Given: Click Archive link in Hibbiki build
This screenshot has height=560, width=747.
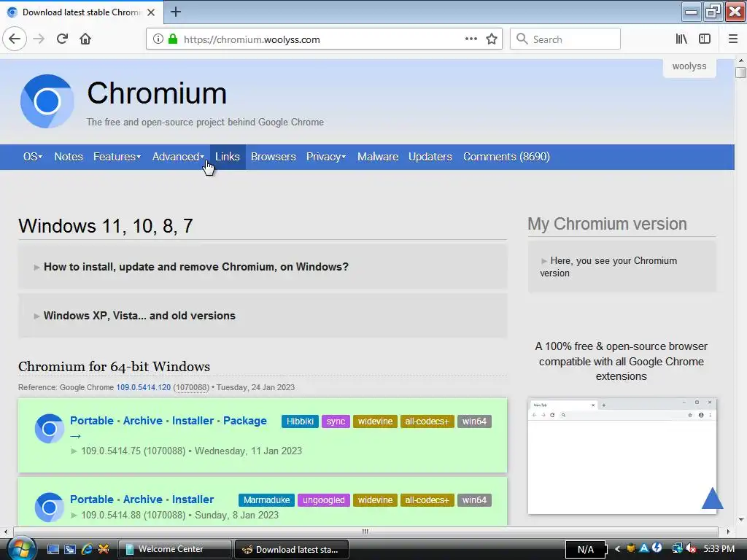Looking at the screenshot, I should pyautogui.click(x=143, y=421).
